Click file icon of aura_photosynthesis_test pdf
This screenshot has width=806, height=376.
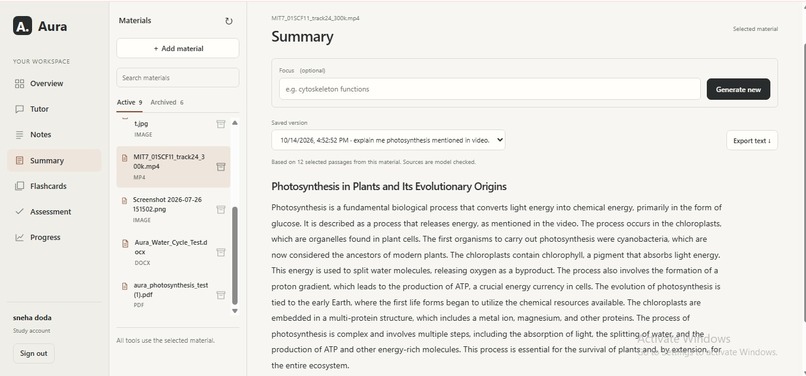(124, 286)
